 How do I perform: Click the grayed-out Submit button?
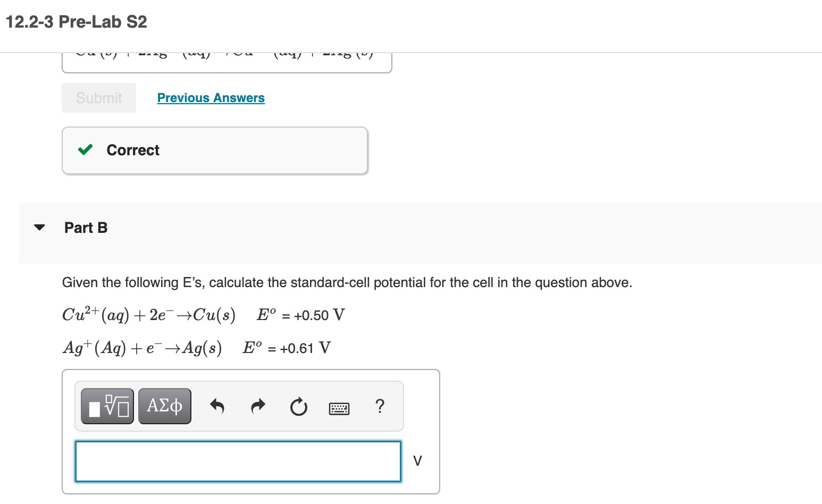click(x=99, y=98)
